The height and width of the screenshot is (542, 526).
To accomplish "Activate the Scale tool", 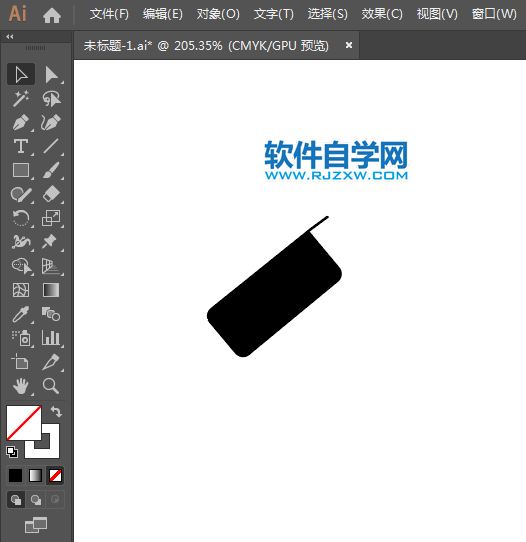I will [x=51, y=218].
